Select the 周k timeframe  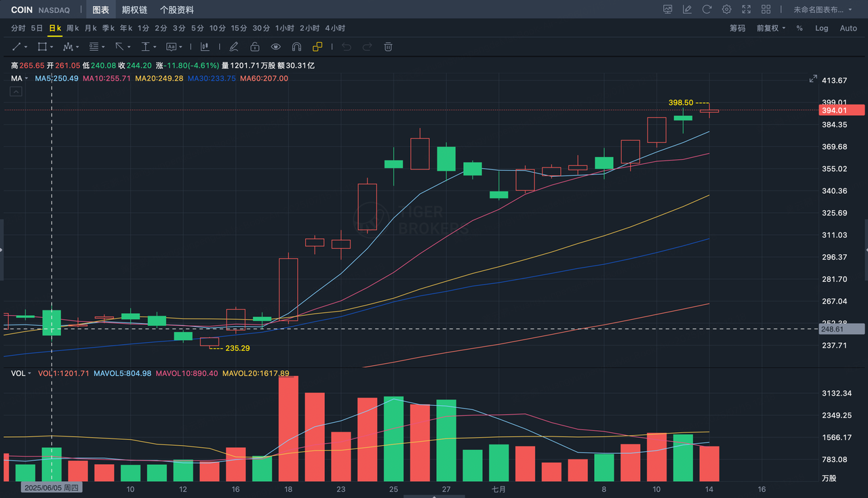coord(73,28)
